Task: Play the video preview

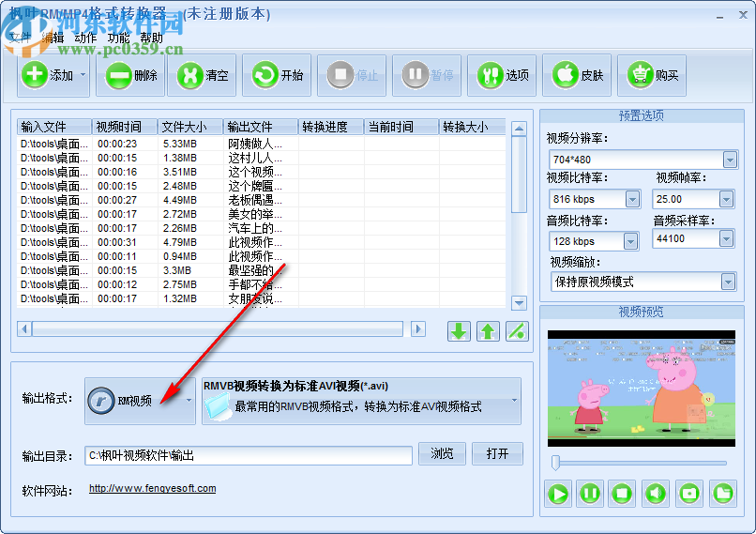Action: [558, 494]
